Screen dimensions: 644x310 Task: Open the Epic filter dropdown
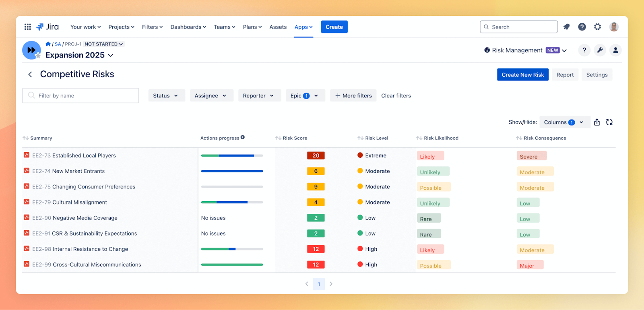click(305, 95)
